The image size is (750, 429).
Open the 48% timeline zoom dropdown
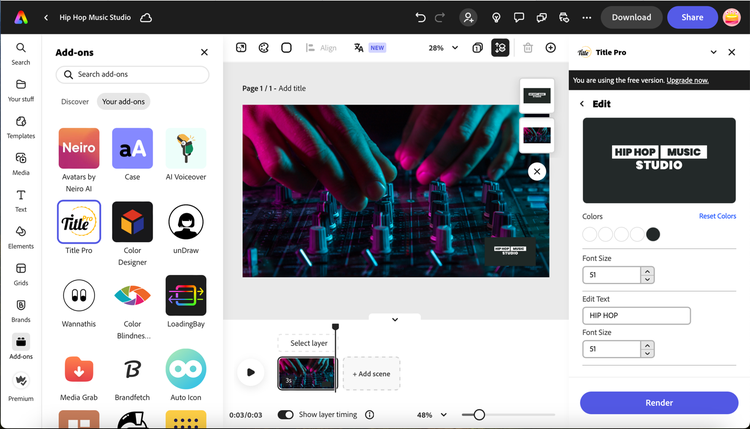coord(431,415)
